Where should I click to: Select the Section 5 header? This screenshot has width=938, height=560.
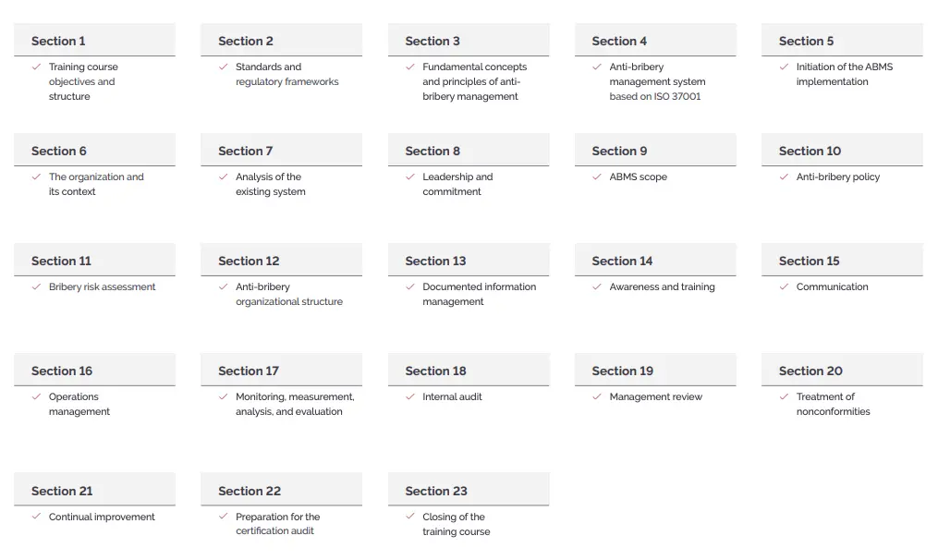click(842, 40)
